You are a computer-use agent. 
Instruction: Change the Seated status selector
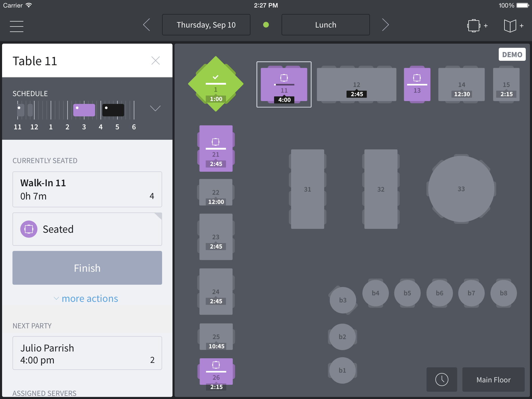tap(87, 229)
